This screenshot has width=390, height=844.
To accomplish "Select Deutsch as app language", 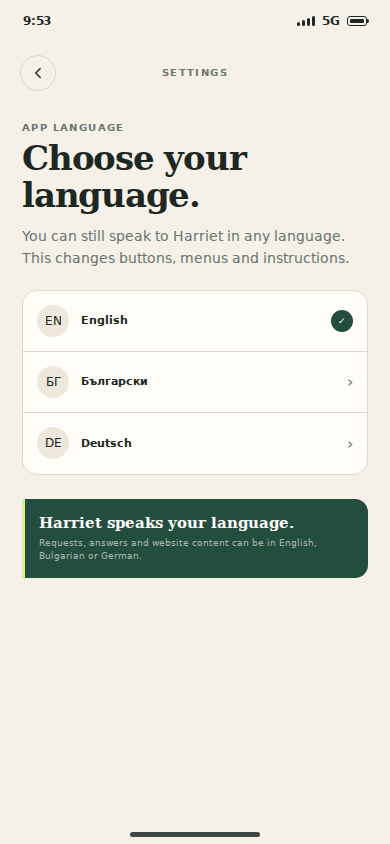I will (x=195, y=444).
